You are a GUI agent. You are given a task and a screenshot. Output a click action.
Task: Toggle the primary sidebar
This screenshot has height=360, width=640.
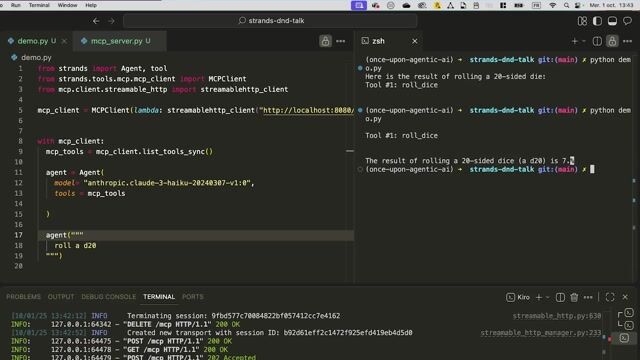click(x=597, y=21)
